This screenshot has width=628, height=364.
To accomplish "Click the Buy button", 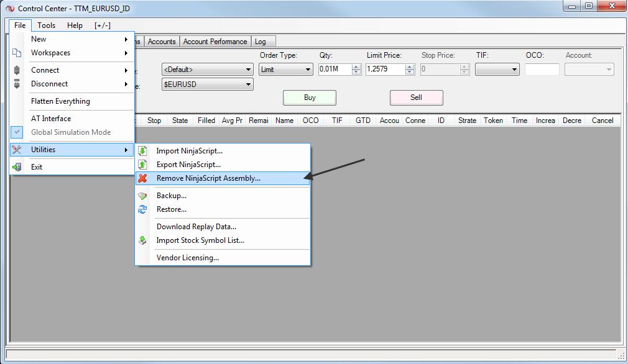I will click(310, 98).
